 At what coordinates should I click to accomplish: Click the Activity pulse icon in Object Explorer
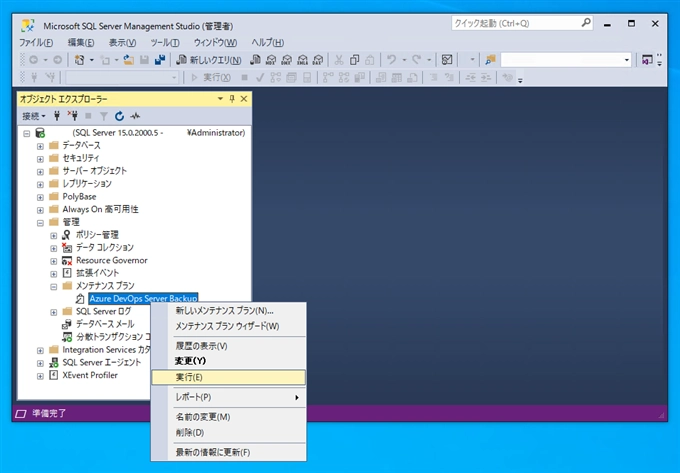tap(135, 116)
